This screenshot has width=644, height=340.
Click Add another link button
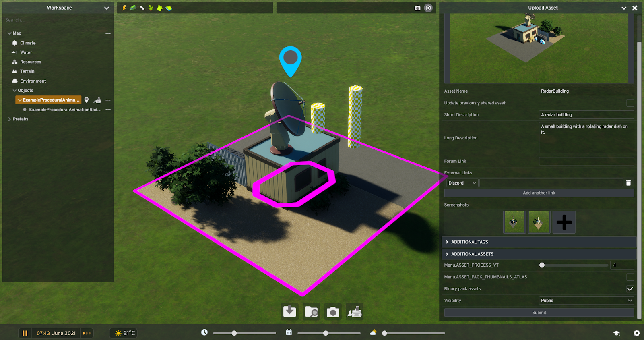539,193
